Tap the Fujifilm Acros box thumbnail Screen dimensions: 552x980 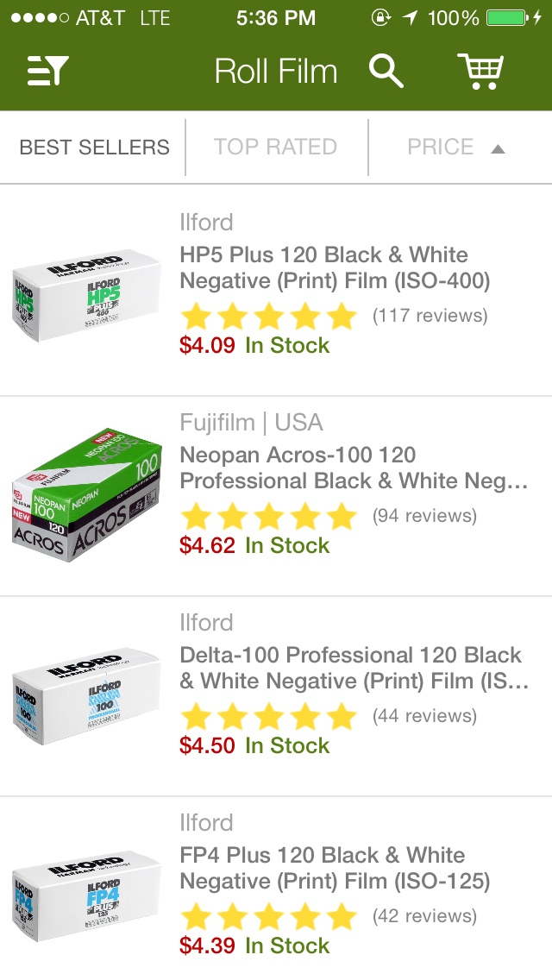pos(87,495)
